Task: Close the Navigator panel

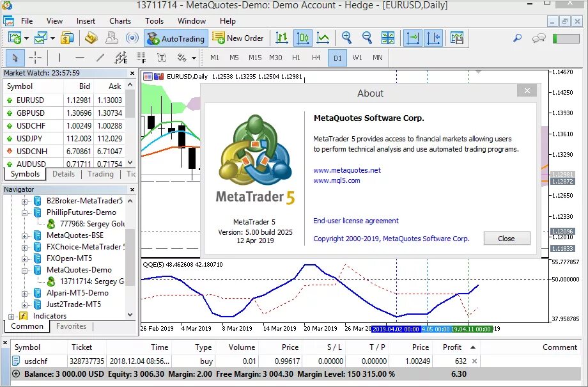Action: [x=132, y=189]
